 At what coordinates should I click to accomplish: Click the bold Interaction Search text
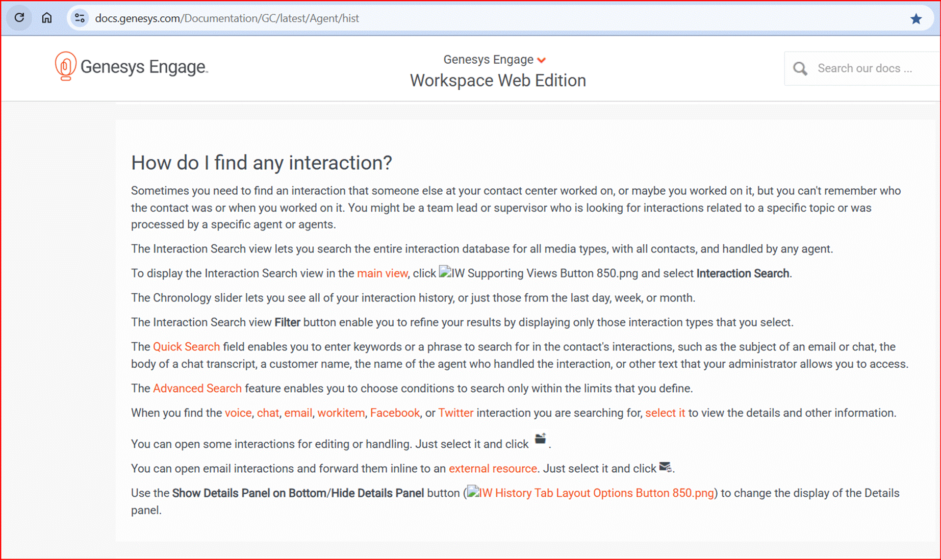point(743,273)
